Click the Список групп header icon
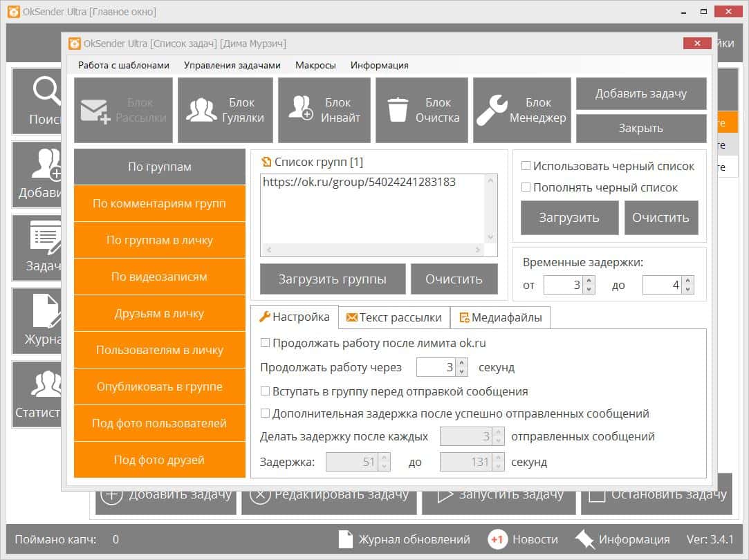Image resolution: width=749 pixels, height=560 pixels. click(x=266, y=162)
